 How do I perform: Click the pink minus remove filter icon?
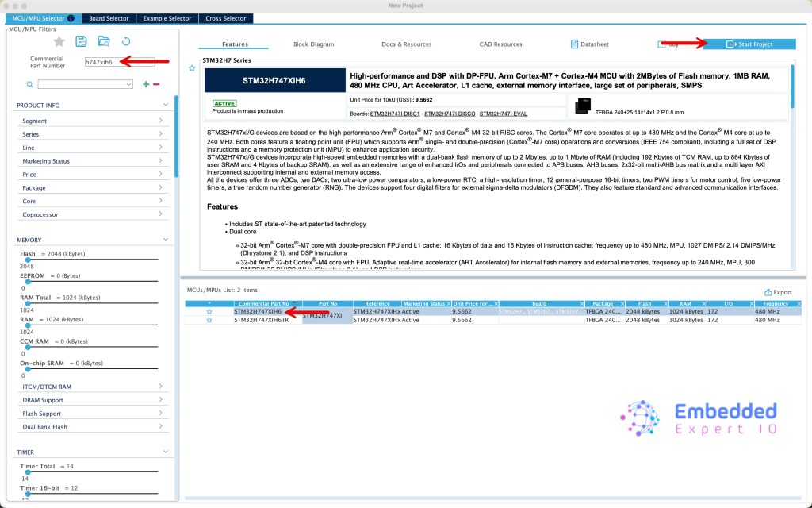pos(156,84)
